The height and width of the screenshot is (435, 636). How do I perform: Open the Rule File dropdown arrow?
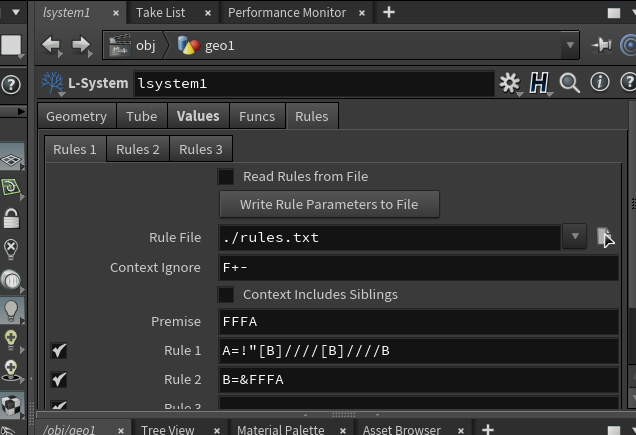click(575, 236)
